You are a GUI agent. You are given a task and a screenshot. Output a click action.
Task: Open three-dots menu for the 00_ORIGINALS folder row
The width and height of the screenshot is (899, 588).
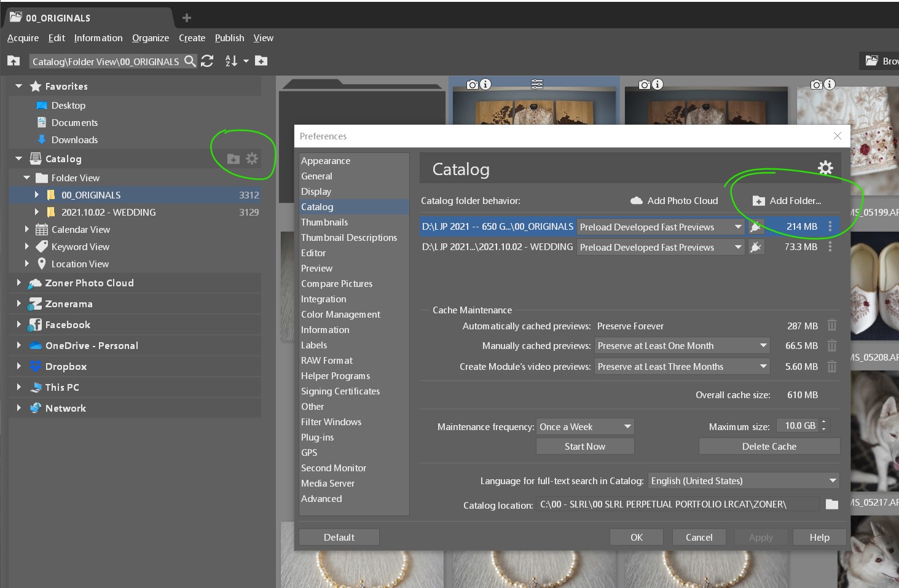830,227
